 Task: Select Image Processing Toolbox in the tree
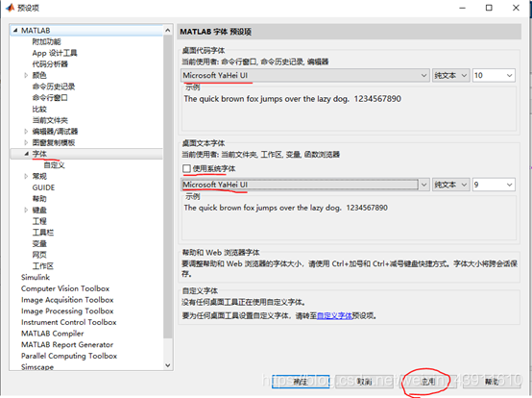pyautogui.click(x=67, y=311)
